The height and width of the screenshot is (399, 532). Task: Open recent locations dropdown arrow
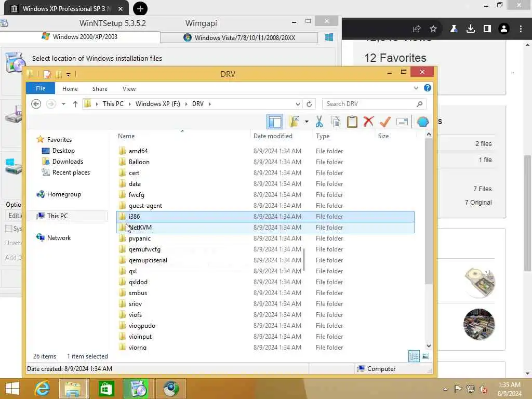pyautogui.click(x=63, y=104)
